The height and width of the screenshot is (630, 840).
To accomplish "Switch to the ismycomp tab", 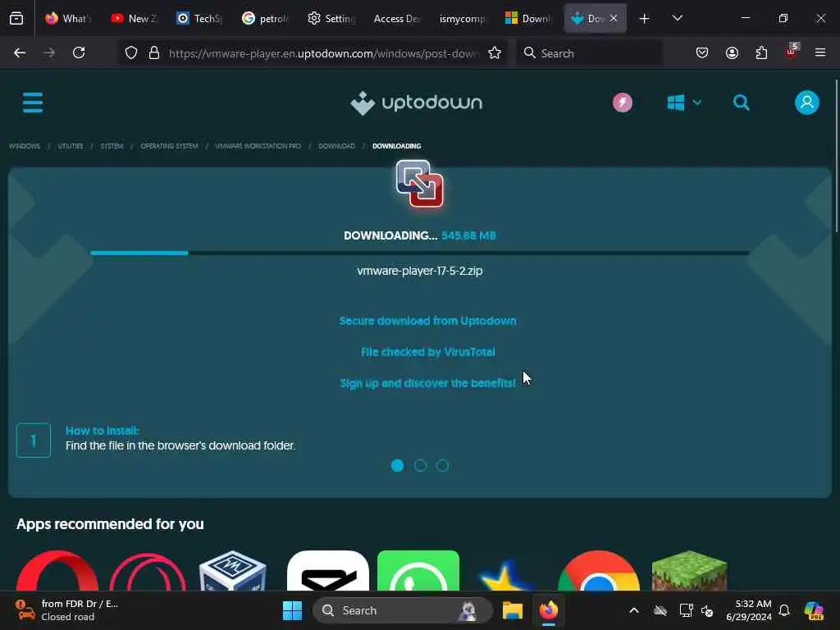I will point(463,18).
